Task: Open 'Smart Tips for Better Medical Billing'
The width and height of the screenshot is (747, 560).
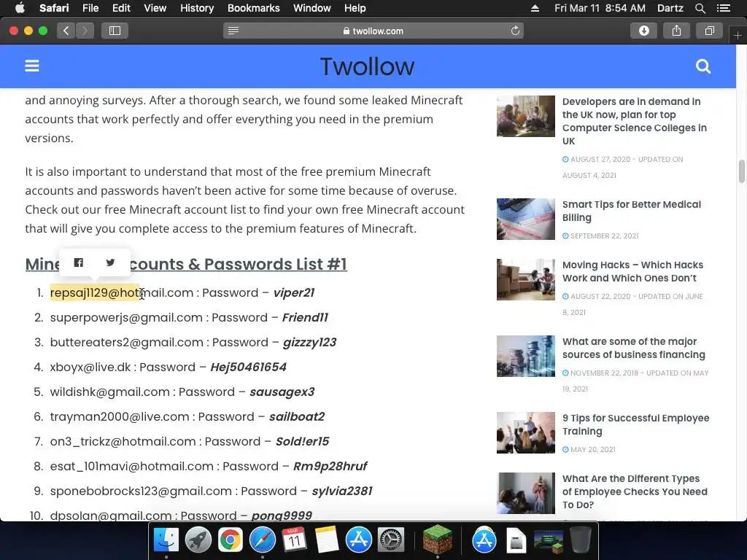Action: [631, 211]
